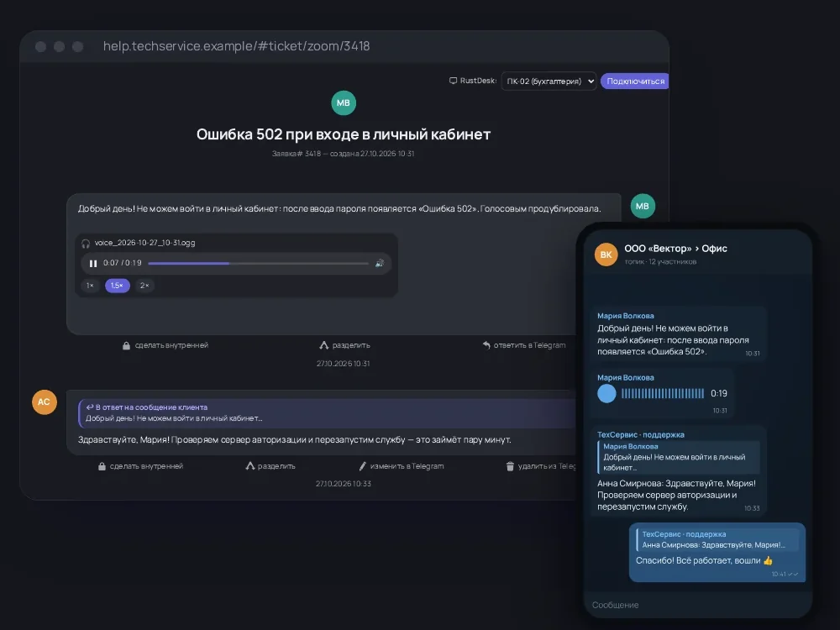Screen dimensions: 840x630
Task: Click the Заявка# 3418 creation info line
Action: pyautogui.click(x=343, y=154)
